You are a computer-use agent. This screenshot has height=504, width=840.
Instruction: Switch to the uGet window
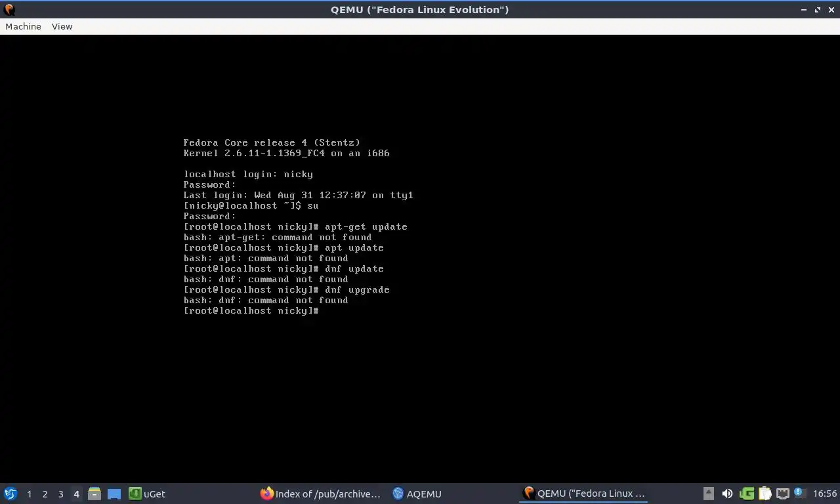click(x=147, y=493)
